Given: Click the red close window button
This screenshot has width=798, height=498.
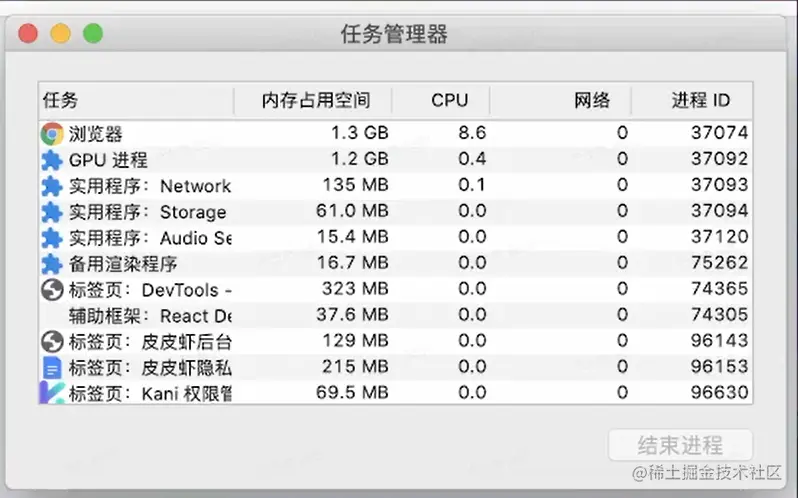Looking at the screenshot, I should (x=28, y=34).
